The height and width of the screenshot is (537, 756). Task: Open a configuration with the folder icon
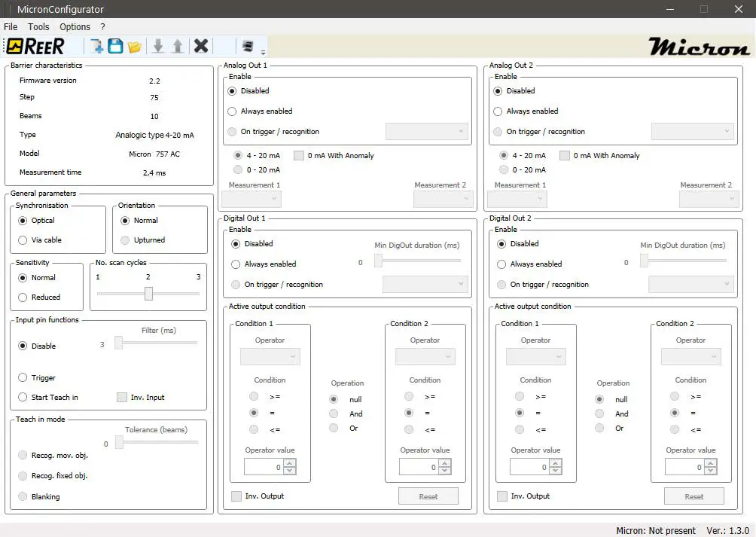(135, 47)
